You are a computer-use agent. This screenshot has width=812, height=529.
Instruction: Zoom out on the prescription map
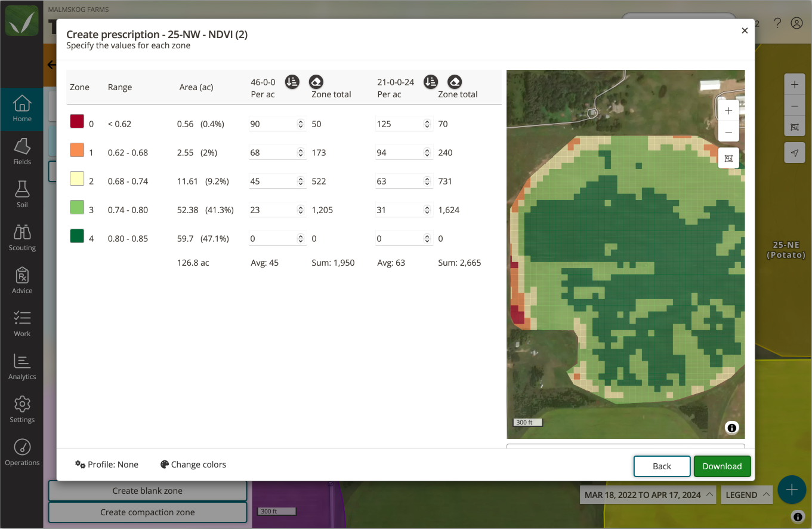click(x=728, y=132)
